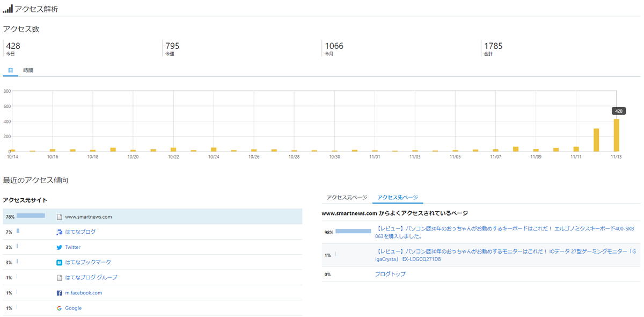Image resolution: width=644 pixels, height=317 pixels.
Task: Click the アクセス解析 heading
Action: (x=36, y=9)
